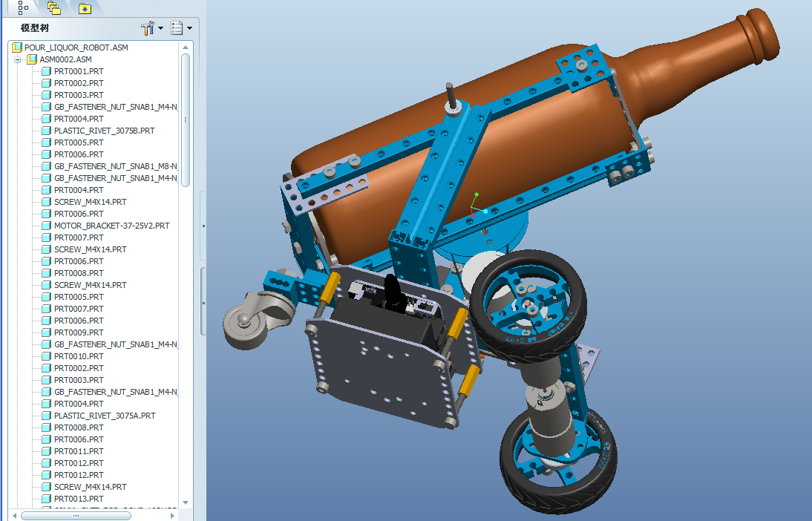Switch to the Model Tree navigator tab
Screen dimensions: 812x521
(23, 7)
